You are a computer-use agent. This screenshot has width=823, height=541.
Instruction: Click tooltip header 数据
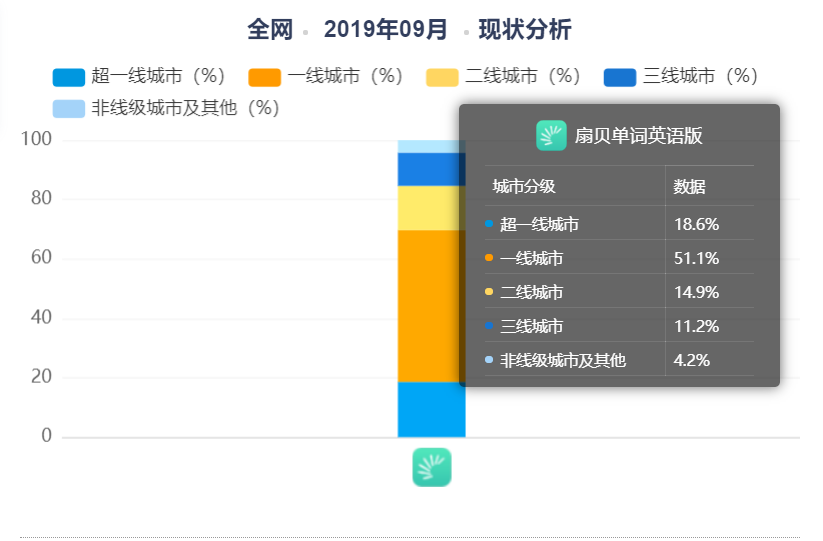click(x=690, y=186)
